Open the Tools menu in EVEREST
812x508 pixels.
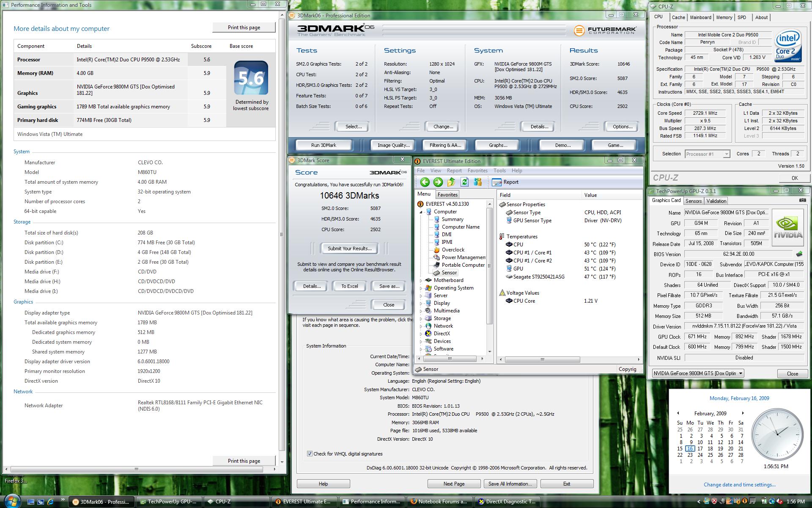499,171
